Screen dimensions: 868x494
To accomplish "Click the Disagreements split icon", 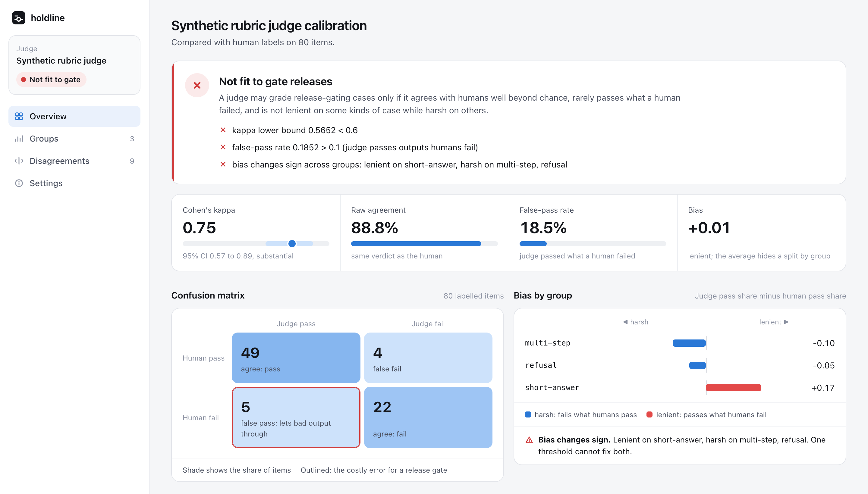I will 19,161.
